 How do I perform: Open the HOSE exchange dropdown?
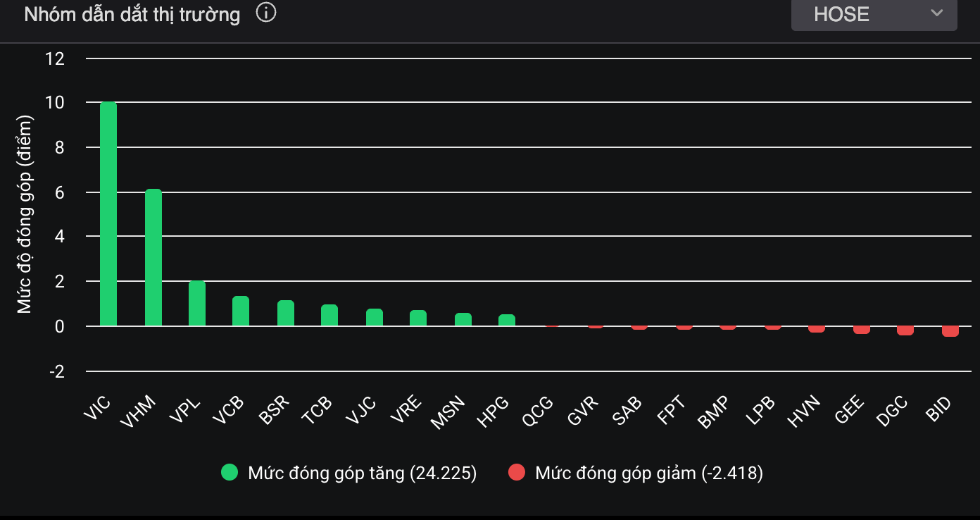pyautogui.click(x=873, y=14)
